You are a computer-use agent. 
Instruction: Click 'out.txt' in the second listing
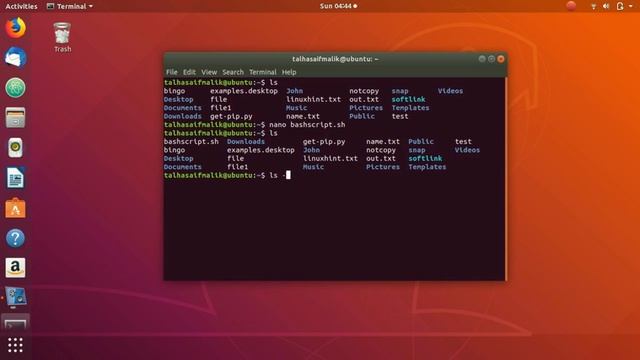pyautogui.click(x=380, y=158)
